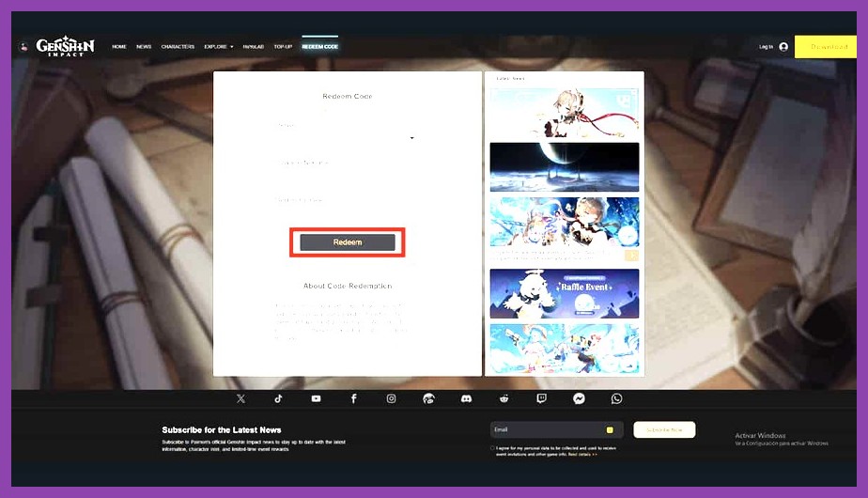Open the TikTok social link
This screenshot has height=498, width=868.
[278, 398]
